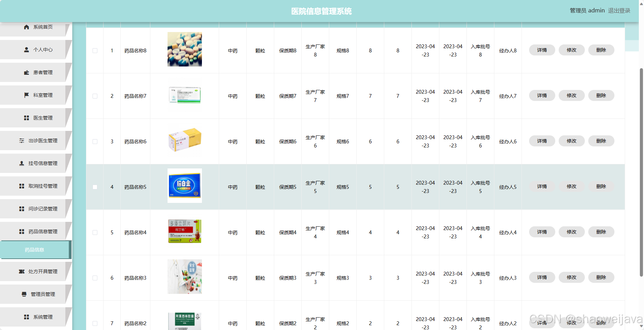Viewport: 644px width, 330px height.
Task: Click cell 保质期6
Action: (288, 142)
